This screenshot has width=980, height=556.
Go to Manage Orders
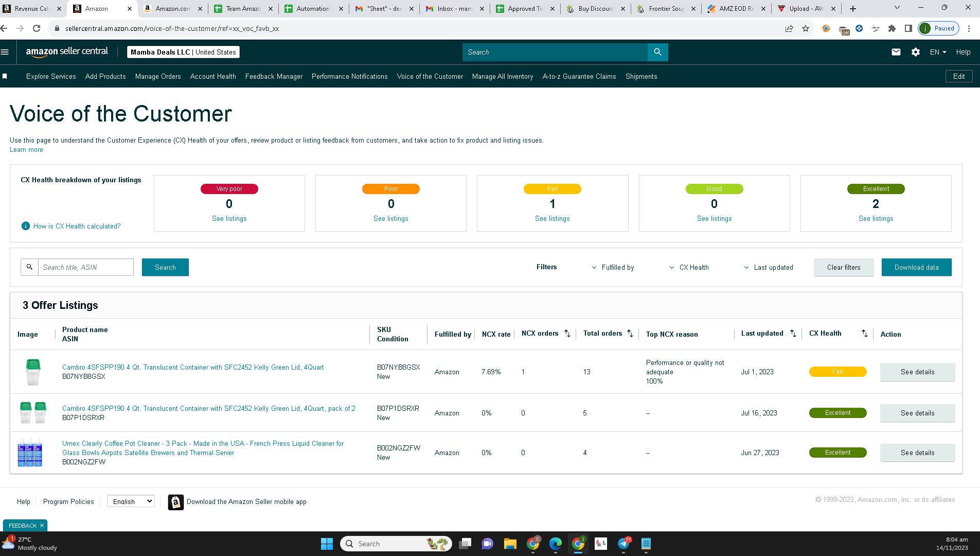(x=158, y=76)
